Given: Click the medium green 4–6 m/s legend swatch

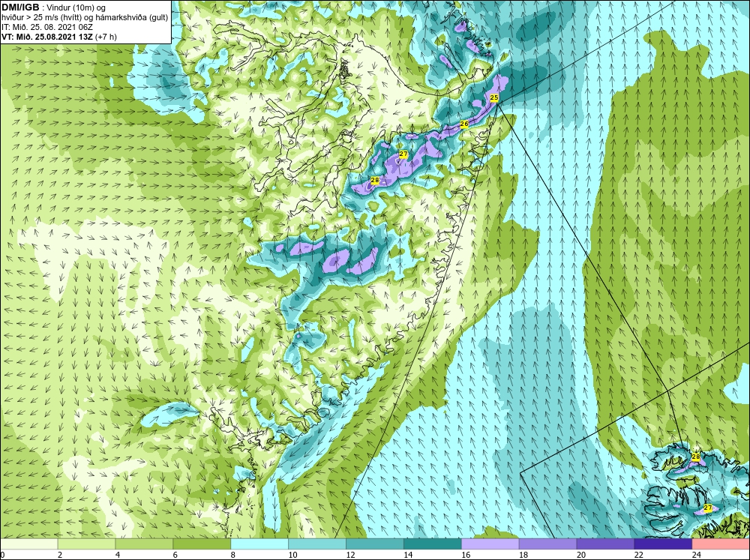Looking at the screenshot, I should (x=144, y=544).
